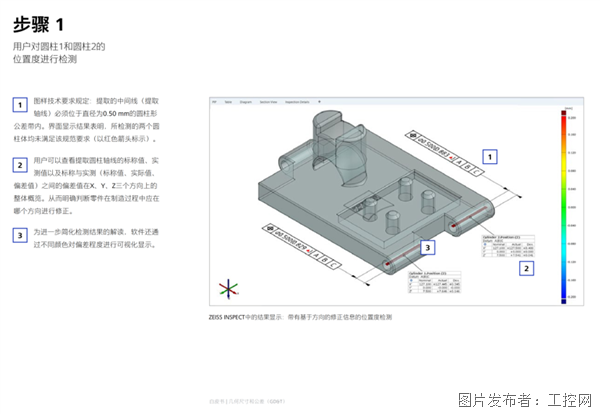
Task: Open the PIP tab
Action: coord(214,101)
